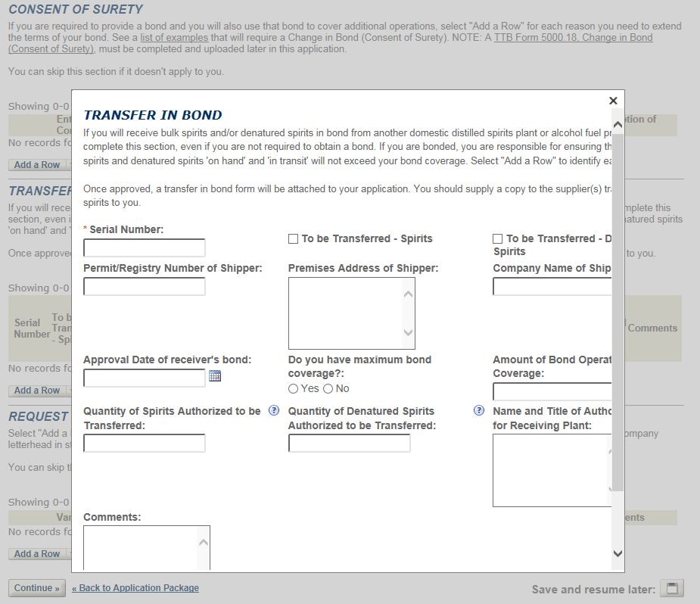Click the Serial Number column header

[32, 328]
